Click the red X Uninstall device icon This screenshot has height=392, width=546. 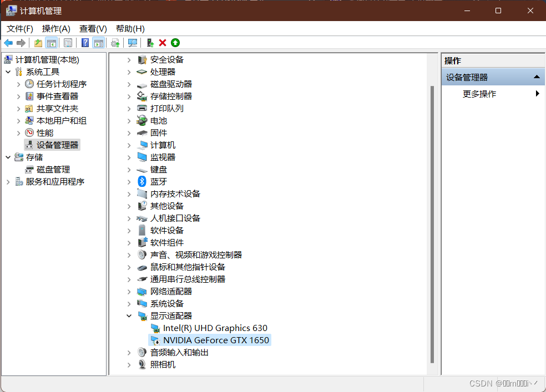coord(162,43)
